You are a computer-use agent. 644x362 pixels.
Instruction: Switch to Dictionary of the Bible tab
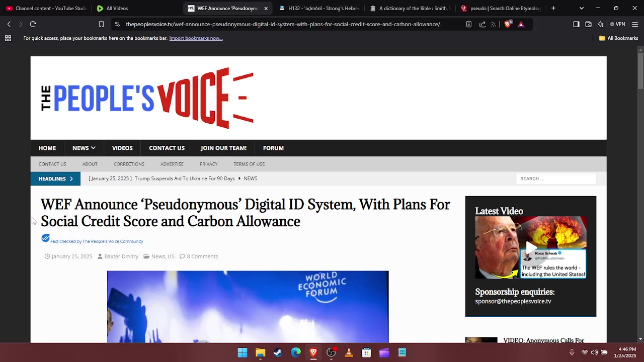click(410, 8)
